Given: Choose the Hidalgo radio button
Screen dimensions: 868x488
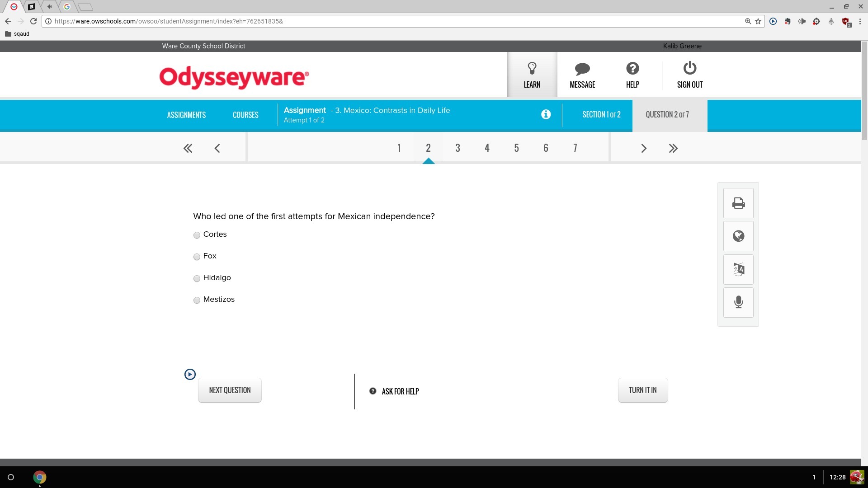Looking at the screenshot, I should 197,278.
